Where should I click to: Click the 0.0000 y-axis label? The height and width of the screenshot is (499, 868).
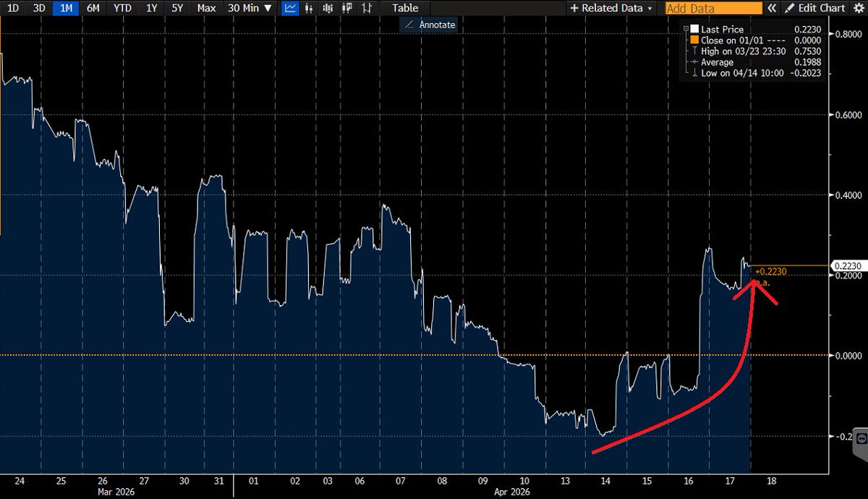coord(847,355)
